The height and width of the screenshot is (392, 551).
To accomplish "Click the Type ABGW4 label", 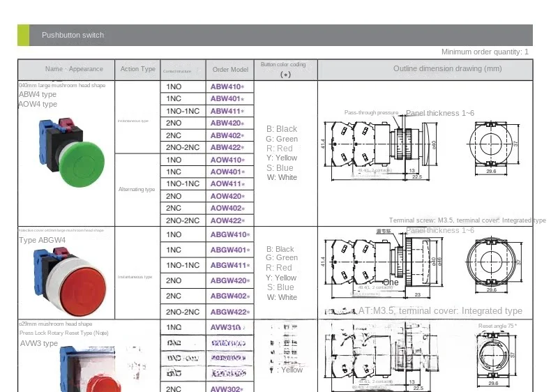I will [x=42, y=240].
